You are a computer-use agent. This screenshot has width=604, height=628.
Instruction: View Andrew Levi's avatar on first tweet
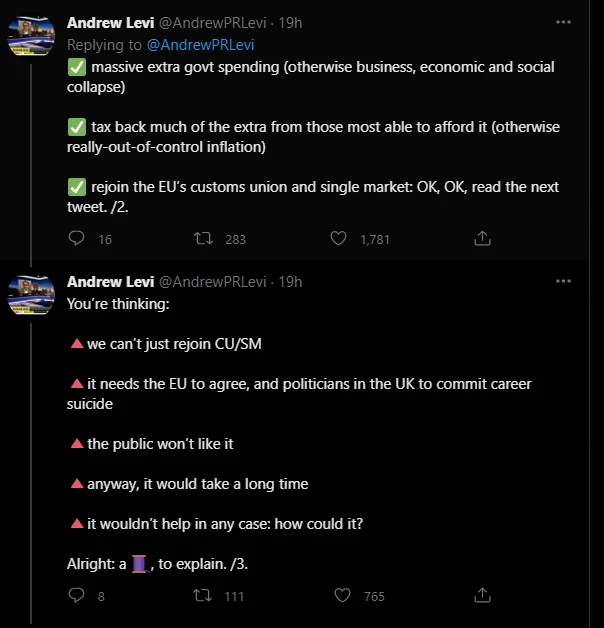[31, 36]
